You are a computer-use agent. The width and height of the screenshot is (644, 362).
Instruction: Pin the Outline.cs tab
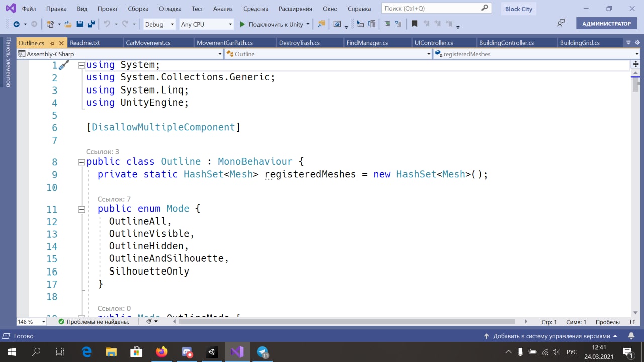53,43
